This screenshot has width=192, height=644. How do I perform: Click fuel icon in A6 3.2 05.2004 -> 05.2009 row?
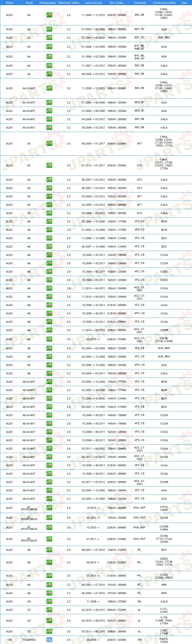click(x=49, y=348)
